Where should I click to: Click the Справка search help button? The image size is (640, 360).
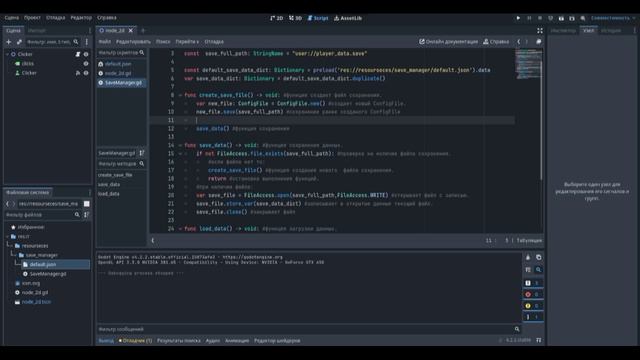[496, 42]
